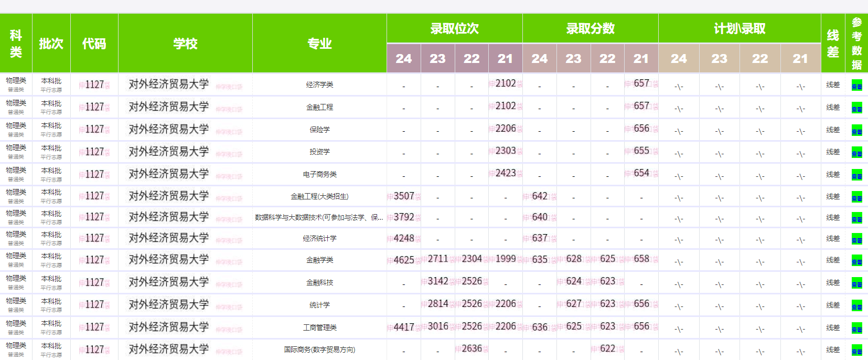Viewport: 868px width, 360px height.
Task: Click 线差 link in 工商管理类 row
Action: [x=833, y=327]
